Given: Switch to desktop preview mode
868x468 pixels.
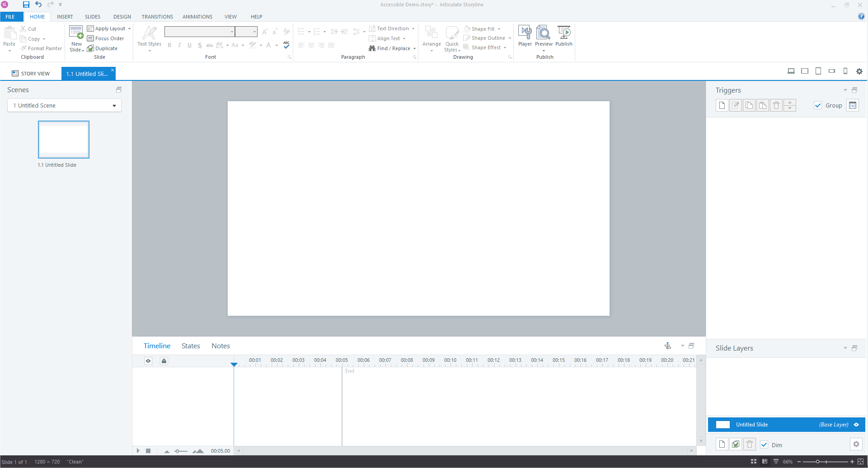Looking at the screenshot, I should tap(791, 71).
